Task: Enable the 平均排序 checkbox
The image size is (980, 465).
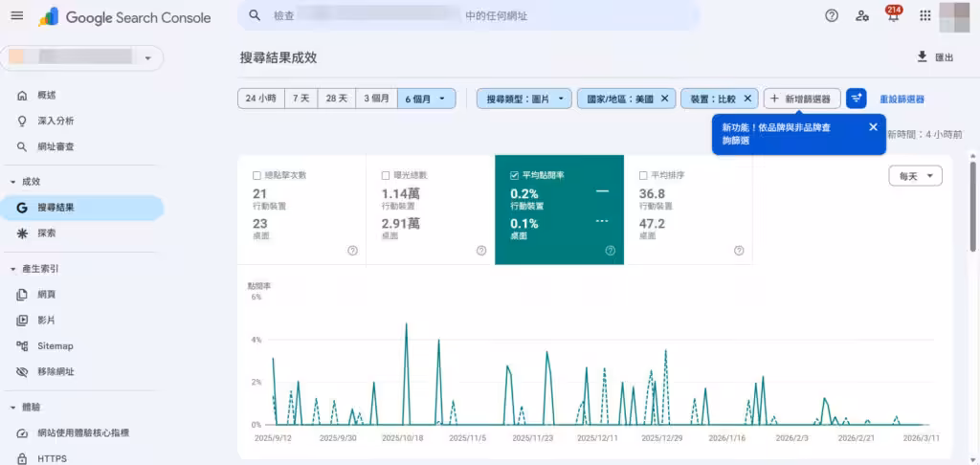Action: [x=643, y=176]
